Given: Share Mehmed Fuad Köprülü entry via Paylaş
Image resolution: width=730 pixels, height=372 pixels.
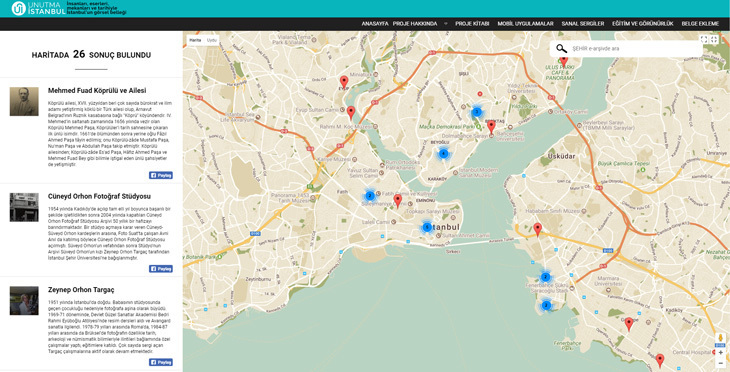Looking at the screenshot, I should pos(161,176).
